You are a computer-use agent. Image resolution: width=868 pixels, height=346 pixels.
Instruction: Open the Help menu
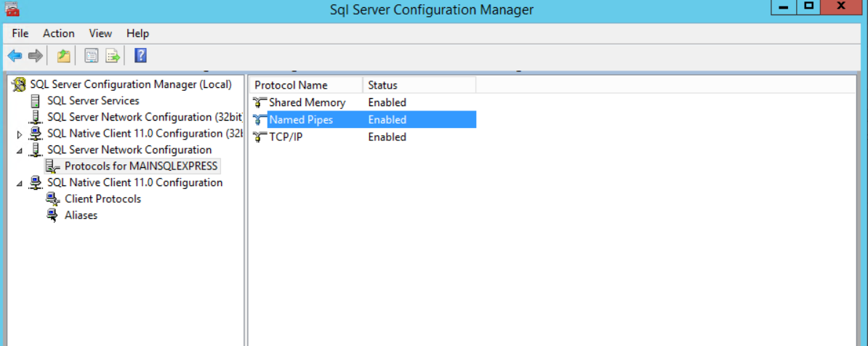click(138, 33)
